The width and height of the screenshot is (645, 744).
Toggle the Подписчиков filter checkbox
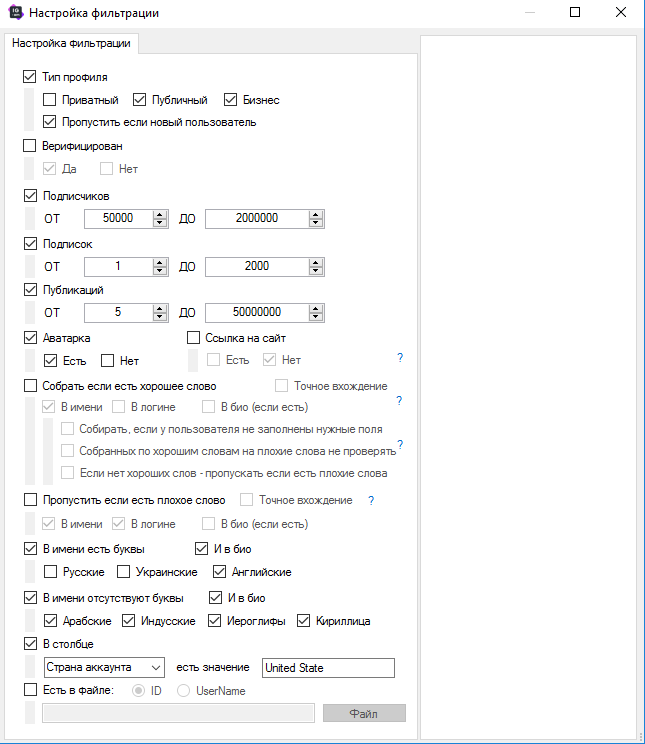(x=30, y=195)
